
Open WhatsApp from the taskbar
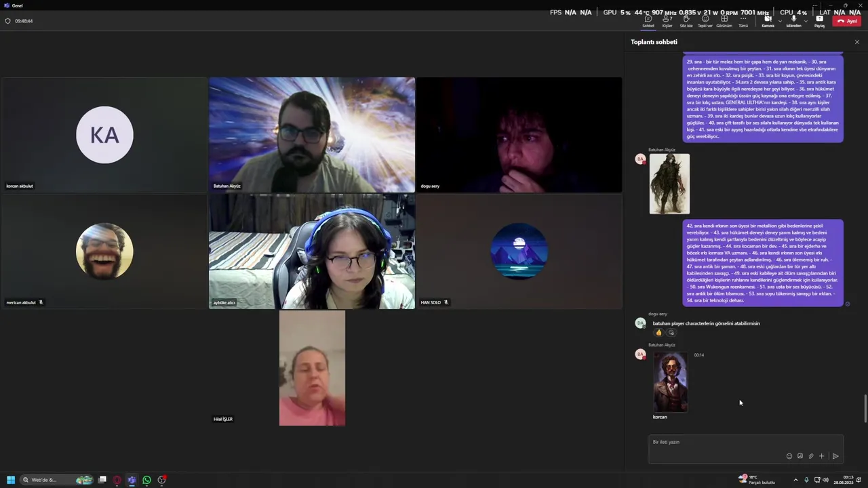[146, 480]
